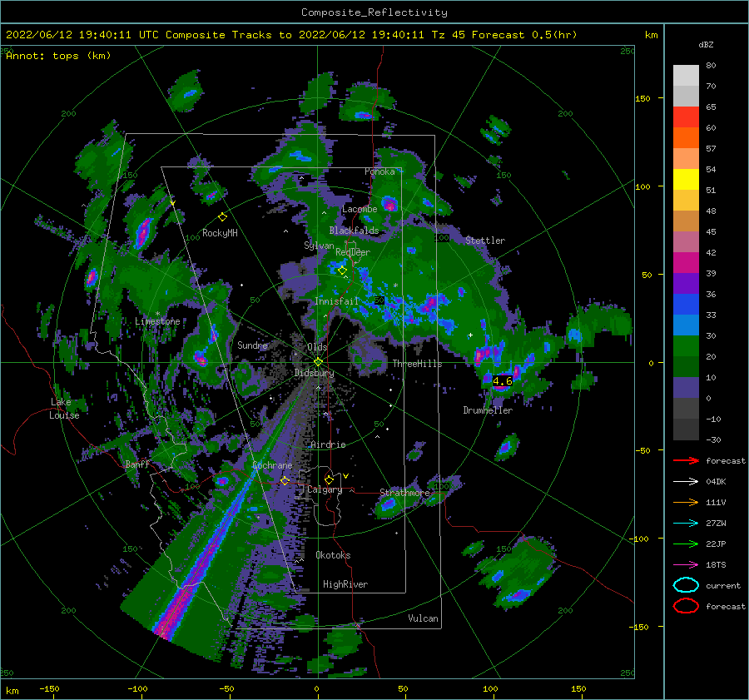Click the Lake Louise map label
749x700 pixels.
pos(64,409)
